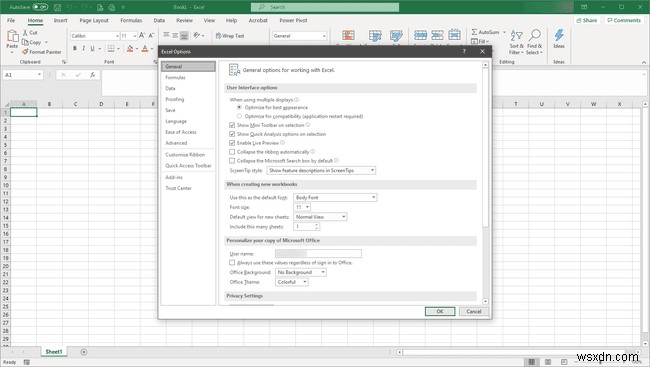
Task: Select Optimize for compatibility radio button
Action: pyautogui.click(x=239, y=116)
